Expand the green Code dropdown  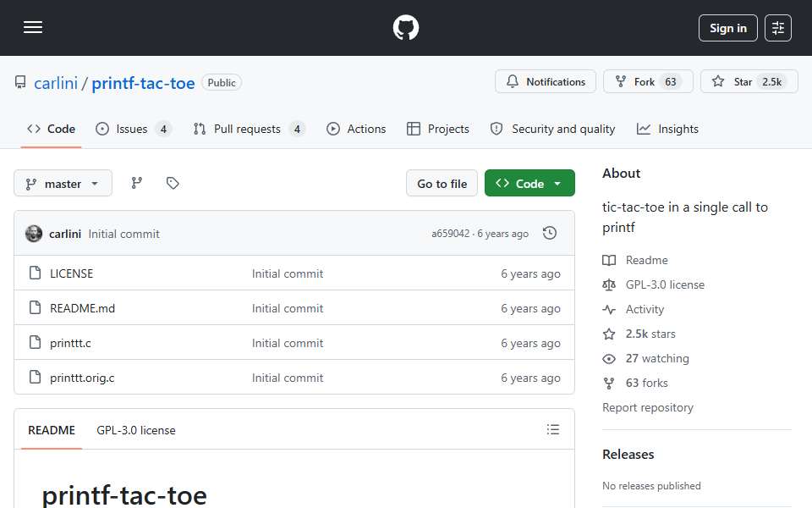529,184
